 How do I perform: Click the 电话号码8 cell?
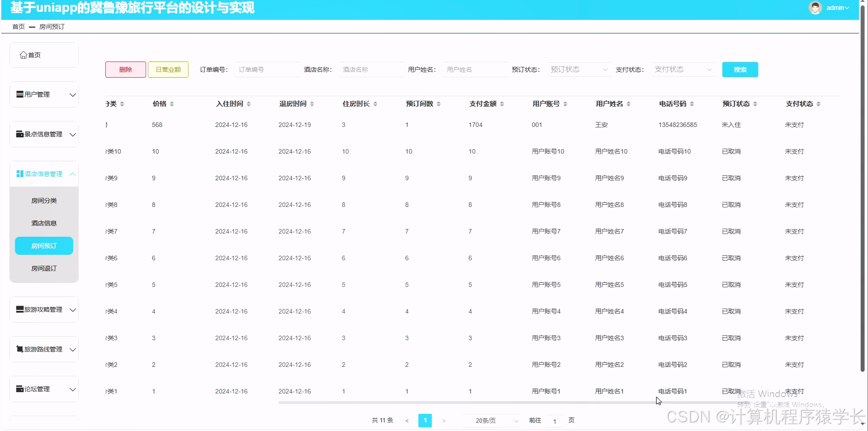673,205
